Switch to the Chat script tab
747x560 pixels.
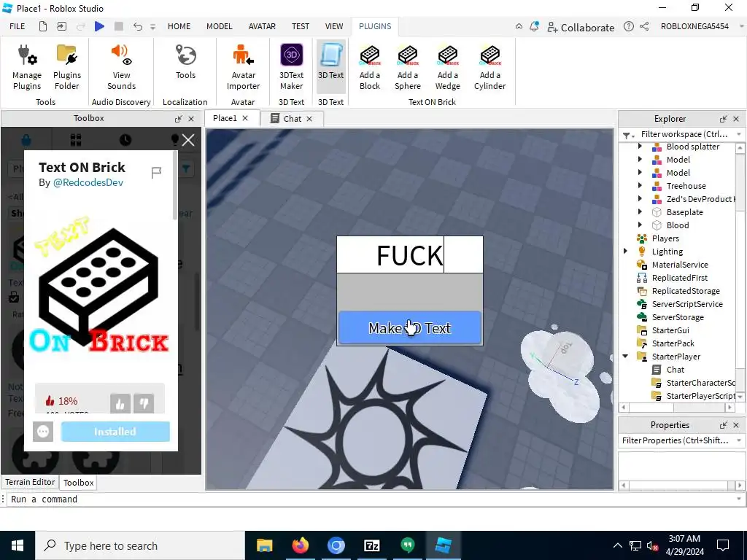[292, 119]
